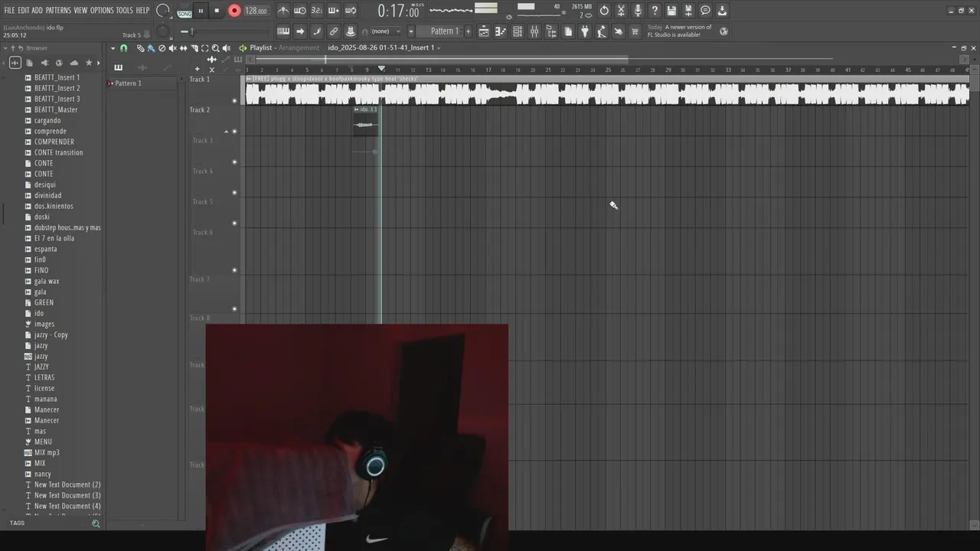
Task: Click the save new version icon
Action: 688,11
